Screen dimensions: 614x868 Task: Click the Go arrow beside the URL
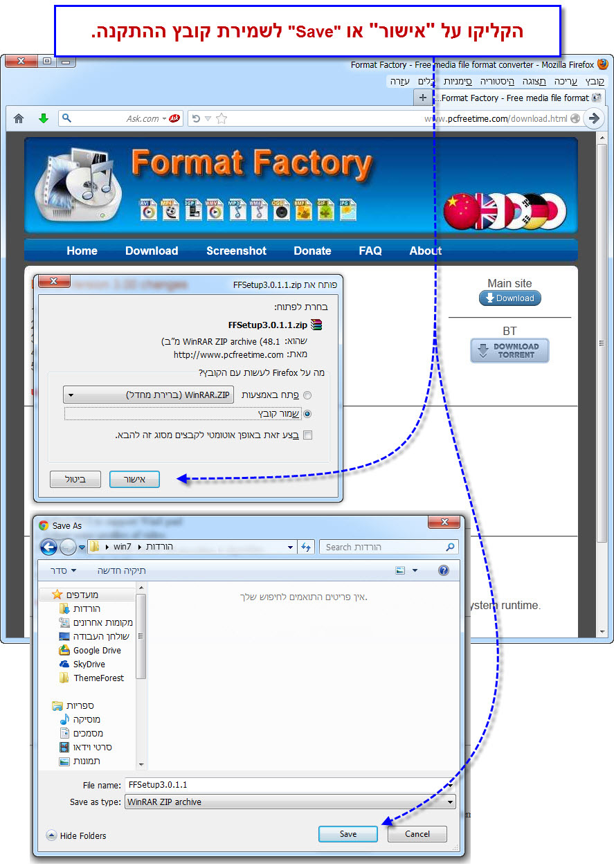pyautogui.click(x=593, y=118)
